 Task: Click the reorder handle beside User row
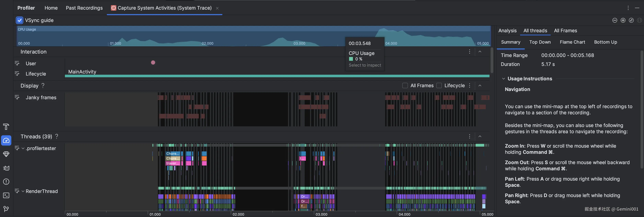(17, 63)
